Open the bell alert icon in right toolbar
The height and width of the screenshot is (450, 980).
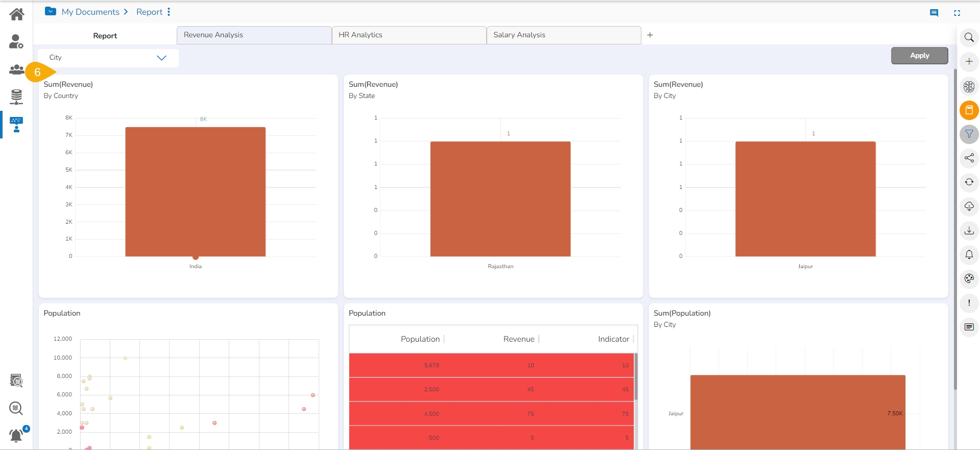(x=969, y=255)
